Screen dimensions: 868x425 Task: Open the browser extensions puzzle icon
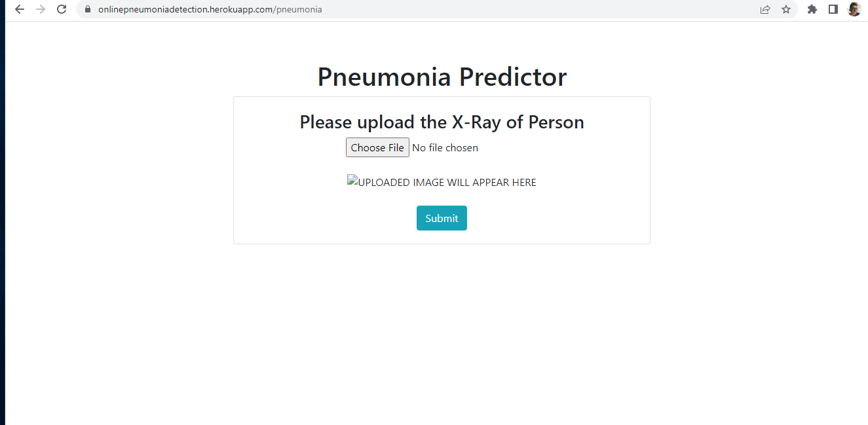pyautogui.click(x=812, y=9)
